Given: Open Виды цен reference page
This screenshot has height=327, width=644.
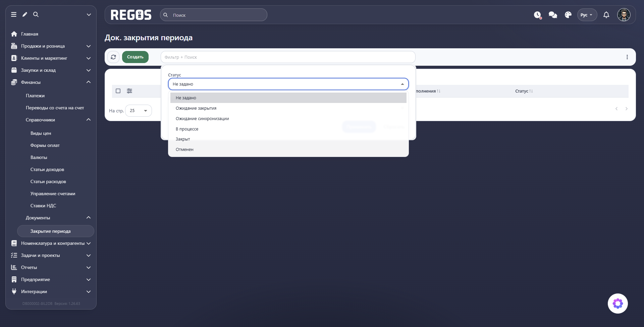Looking at the screenshot, I should pyautogui.click(x=41, y=133).
